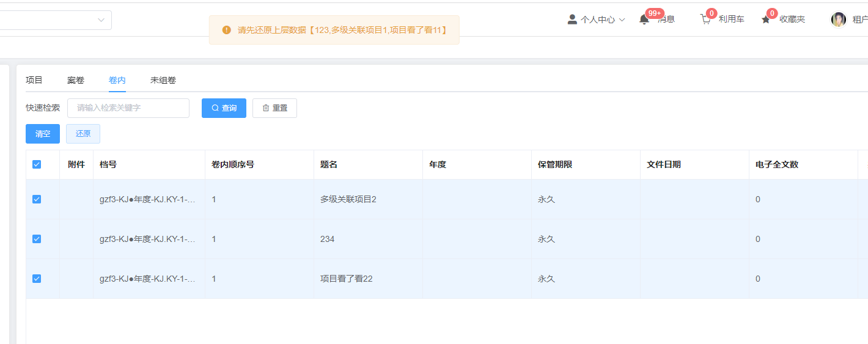Switch to the 案卷 tab
This screenshot has width=868, height=344.
76,80
